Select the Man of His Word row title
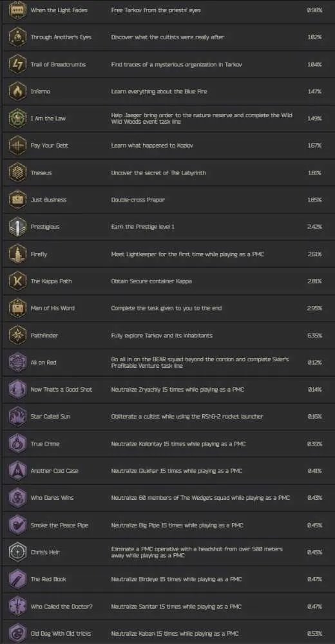The height and width of the screenshot is (644, 335). coord(53,308)
